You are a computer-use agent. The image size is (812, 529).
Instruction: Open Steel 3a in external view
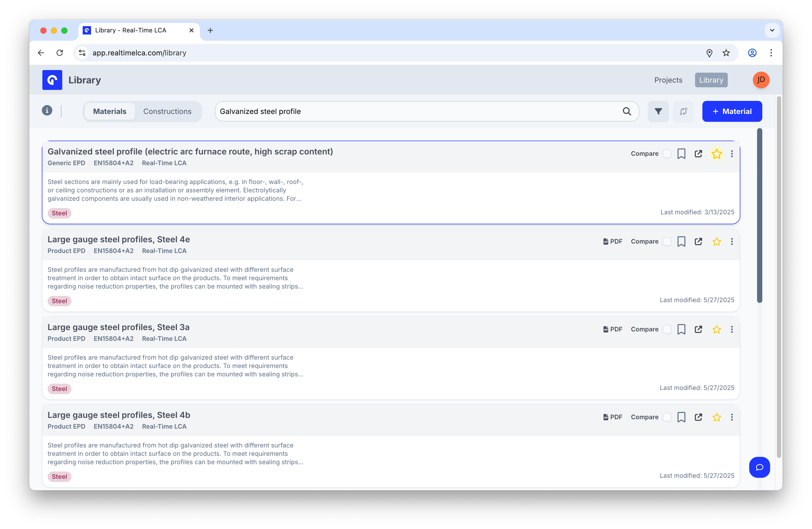coord(698,330)
